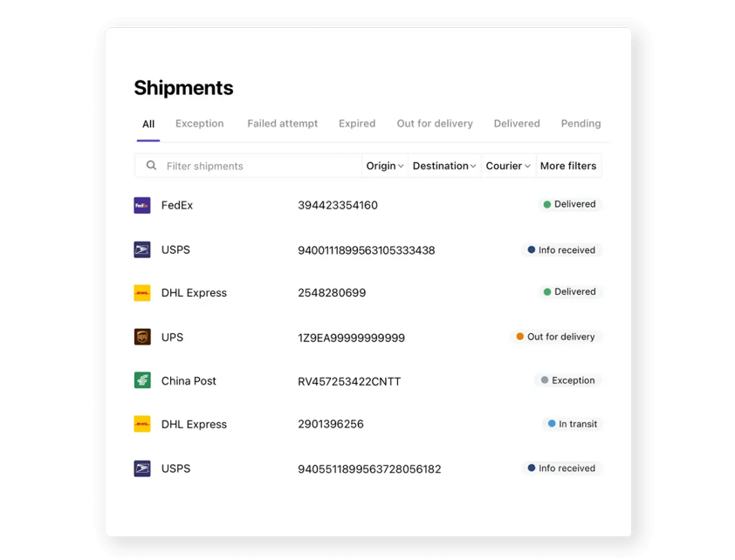Switch to the Exception tab
The width and height of the screenshot is (735, 560).
tap(199, 124)
